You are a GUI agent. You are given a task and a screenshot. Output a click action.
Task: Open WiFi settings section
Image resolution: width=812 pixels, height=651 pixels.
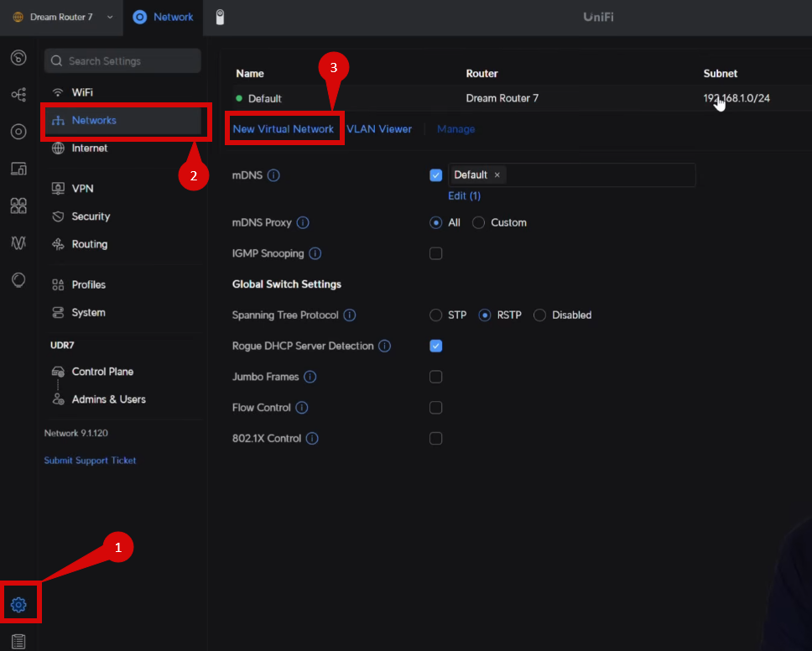(122, 92)
